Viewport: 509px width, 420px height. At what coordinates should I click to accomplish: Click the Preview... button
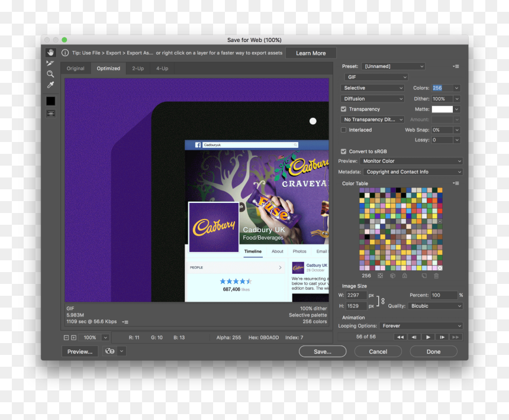pos(80,351)
